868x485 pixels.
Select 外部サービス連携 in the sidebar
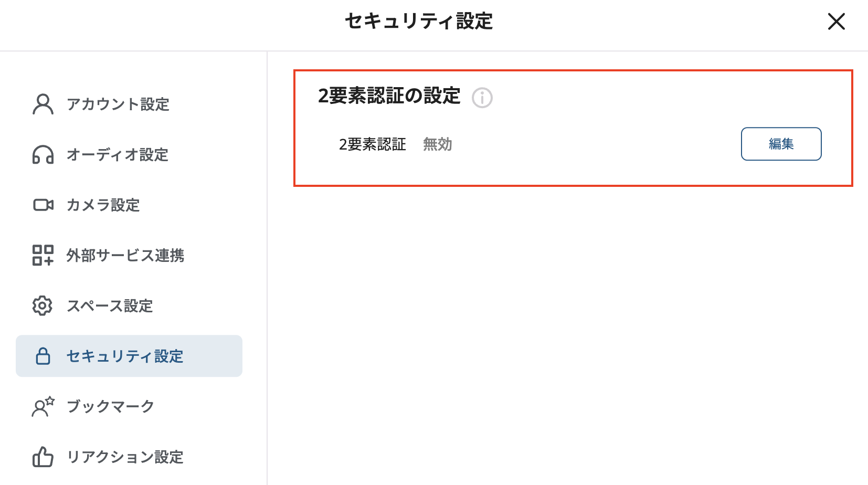point(126,256)
